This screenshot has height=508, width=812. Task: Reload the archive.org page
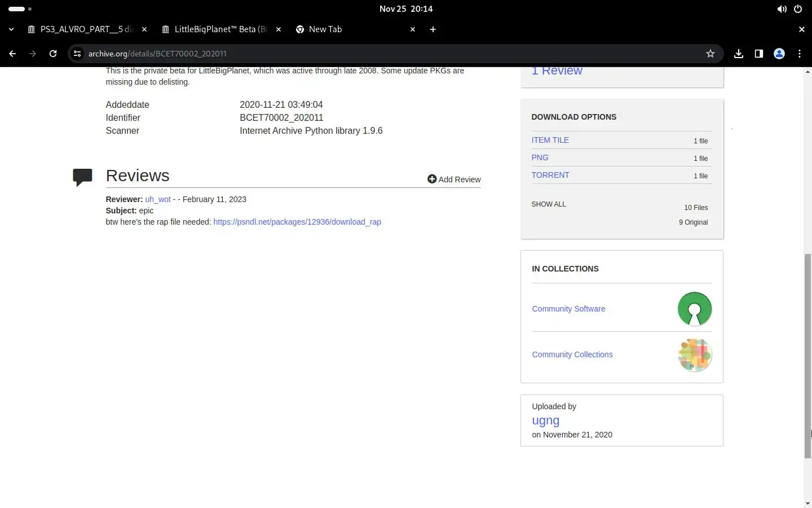[53, 54]
